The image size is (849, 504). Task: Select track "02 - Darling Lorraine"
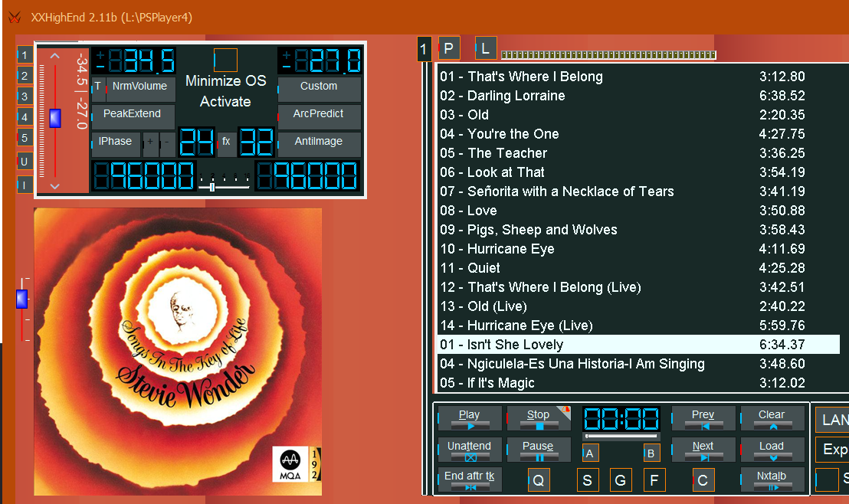pyautogui.click(x=639, y=96)
